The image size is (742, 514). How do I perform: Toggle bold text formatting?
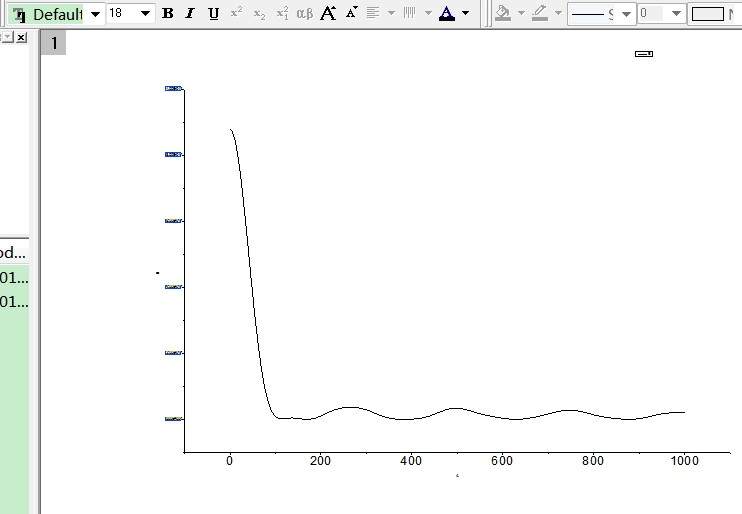(x=168, y=13)
